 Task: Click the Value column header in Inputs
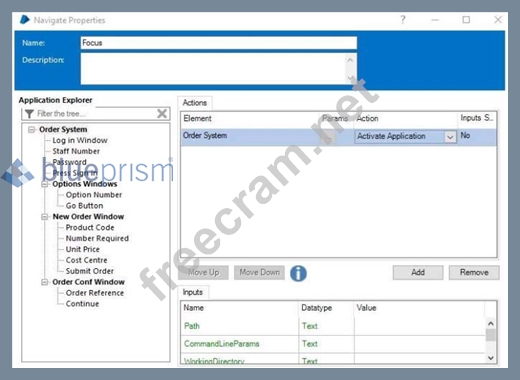[366, 308]
